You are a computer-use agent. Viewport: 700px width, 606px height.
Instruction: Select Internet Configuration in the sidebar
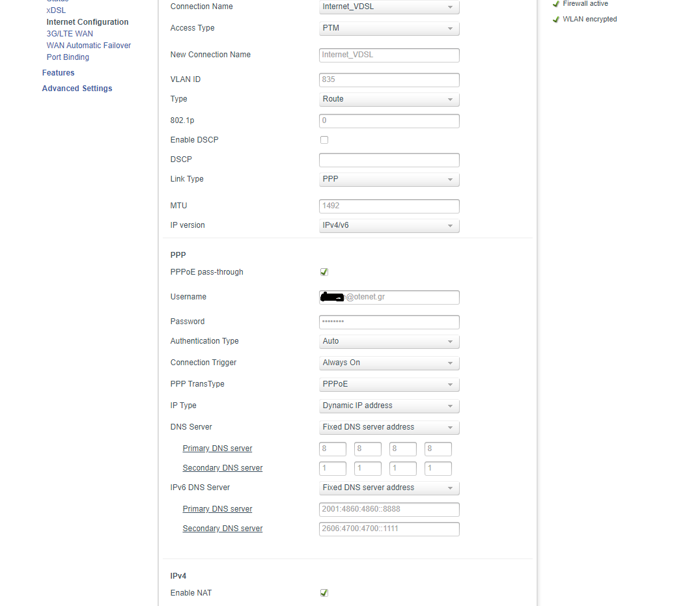click(87, 21)
